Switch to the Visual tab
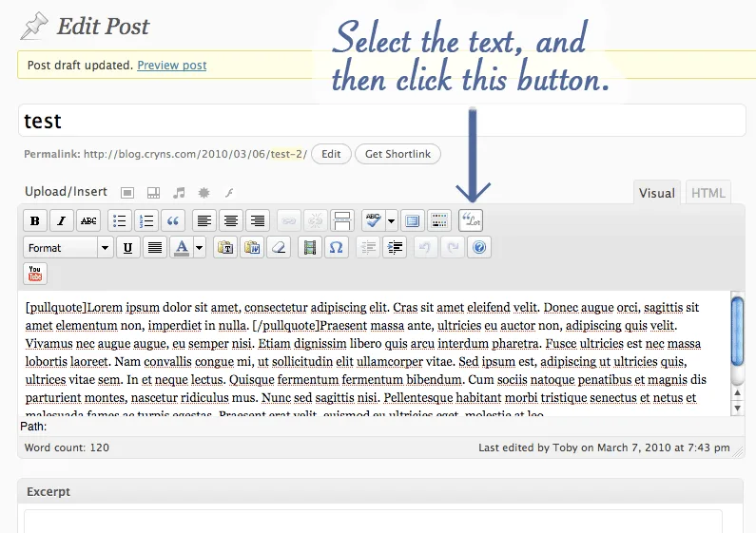756x533 pixels. click(657, 193)
